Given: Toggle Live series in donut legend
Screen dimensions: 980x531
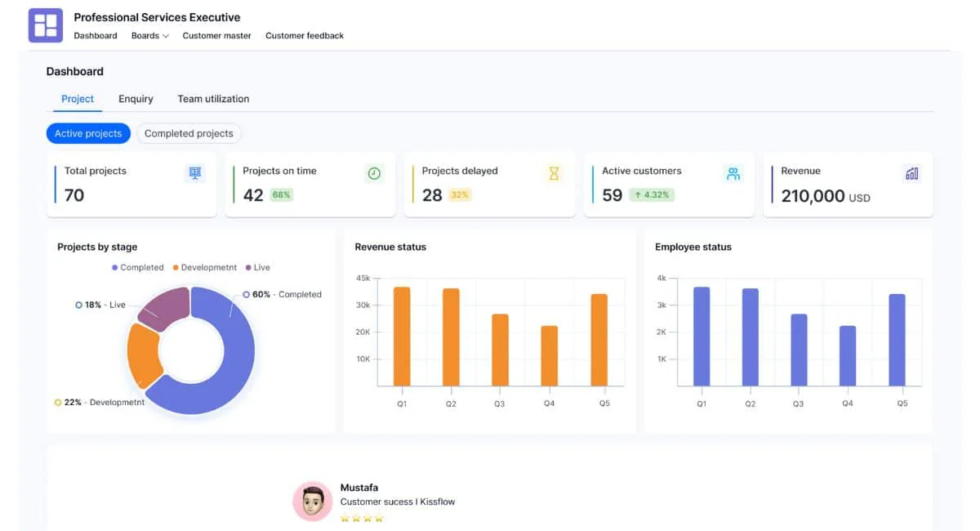Looking at the screenshot, I should 257,267.
